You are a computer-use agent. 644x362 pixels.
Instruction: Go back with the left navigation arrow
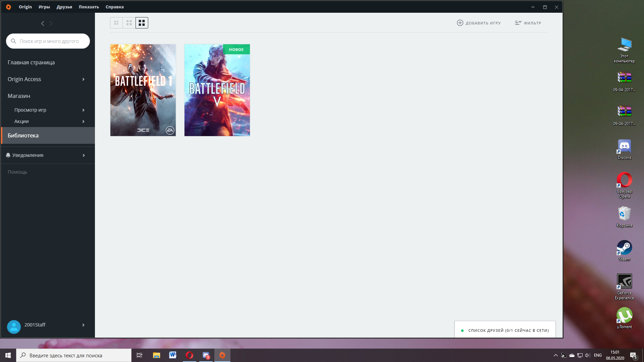tap(43, 23)
